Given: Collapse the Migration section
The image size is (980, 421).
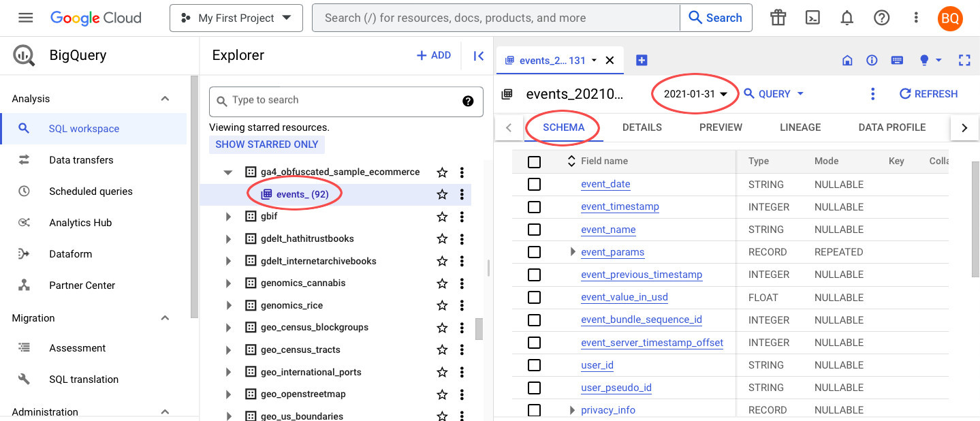Looking at the screenshot, I should (x=165, y=318).
